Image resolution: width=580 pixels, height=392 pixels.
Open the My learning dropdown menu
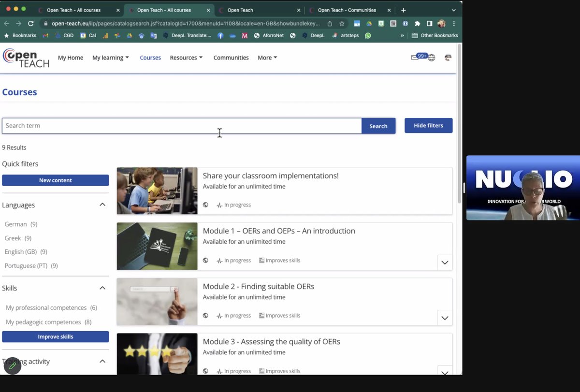[110, 57]
